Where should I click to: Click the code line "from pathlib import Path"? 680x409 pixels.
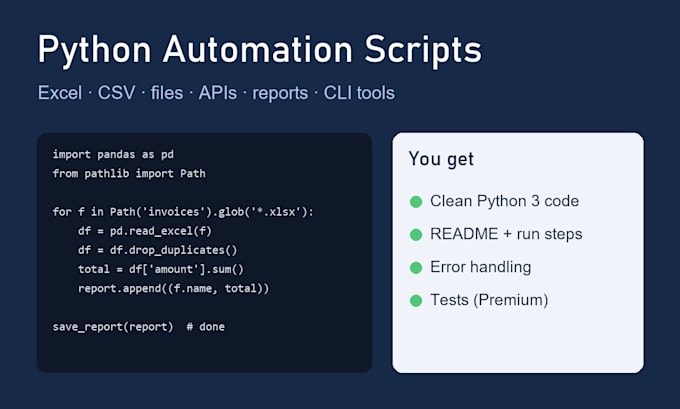coord(129,173)
